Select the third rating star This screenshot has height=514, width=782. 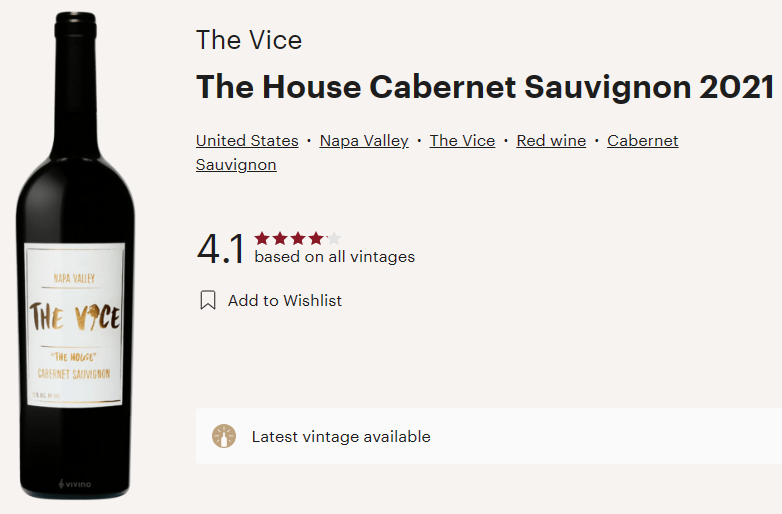pos(298,238)
